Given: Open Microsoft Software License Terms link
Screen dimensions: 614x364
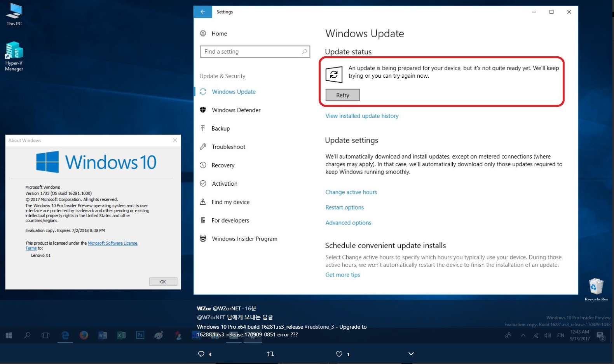Looking at the screenshot, I should click(112, 243).
